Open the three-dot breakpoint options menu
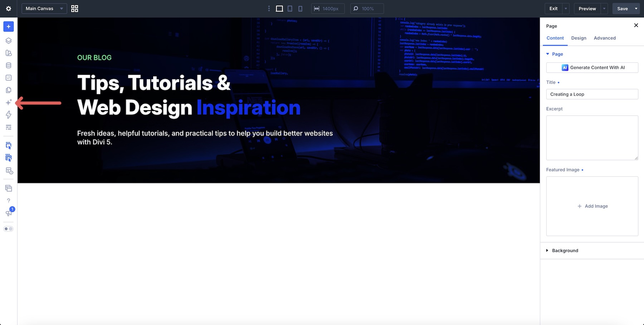The height and width of the screenshot is (325, 644). click(269, 9)
